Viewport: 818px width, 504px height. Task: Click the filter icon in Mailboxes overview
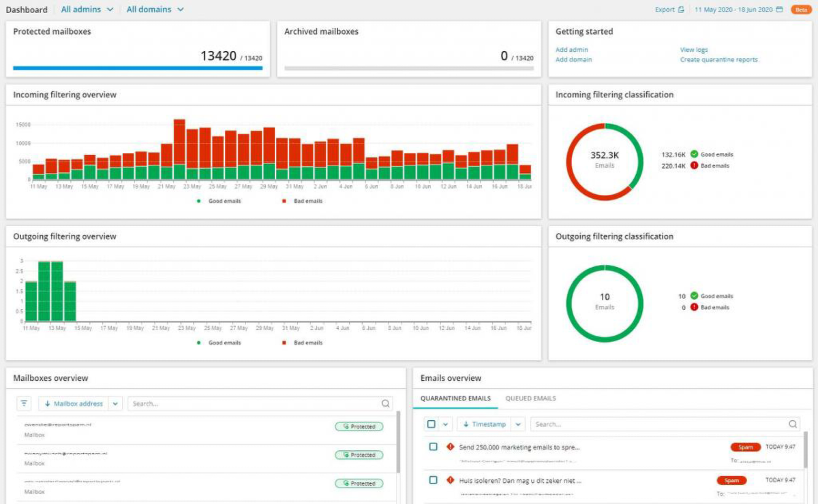click(25, 404)
